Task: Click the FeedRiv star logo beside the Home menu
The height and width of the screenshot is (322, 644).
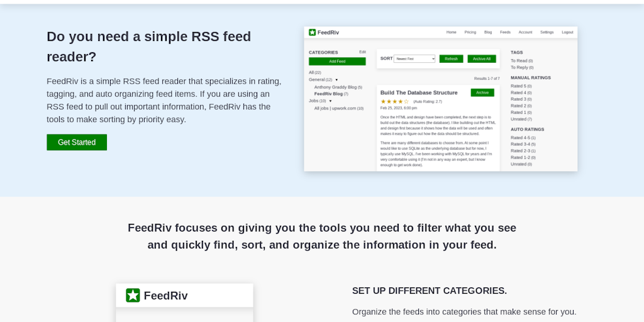Action: click(312, 32)
